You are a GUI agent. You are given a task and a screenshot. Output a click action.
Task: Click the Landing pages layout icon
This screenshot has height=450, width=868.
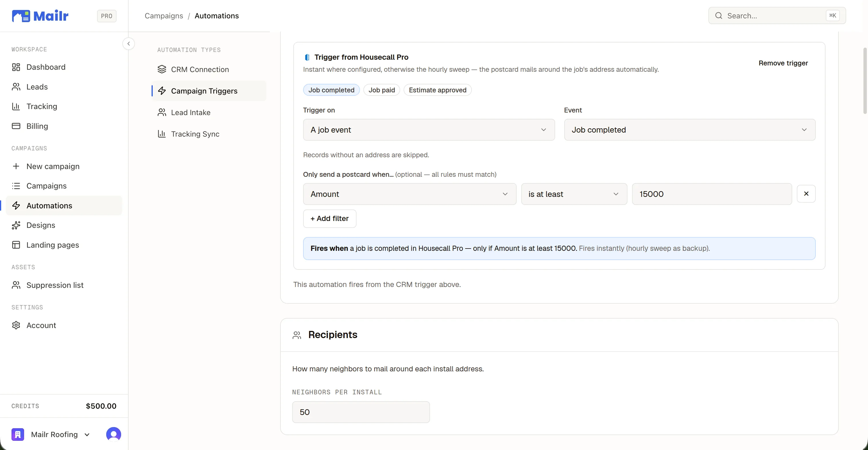tap(16, 245)
